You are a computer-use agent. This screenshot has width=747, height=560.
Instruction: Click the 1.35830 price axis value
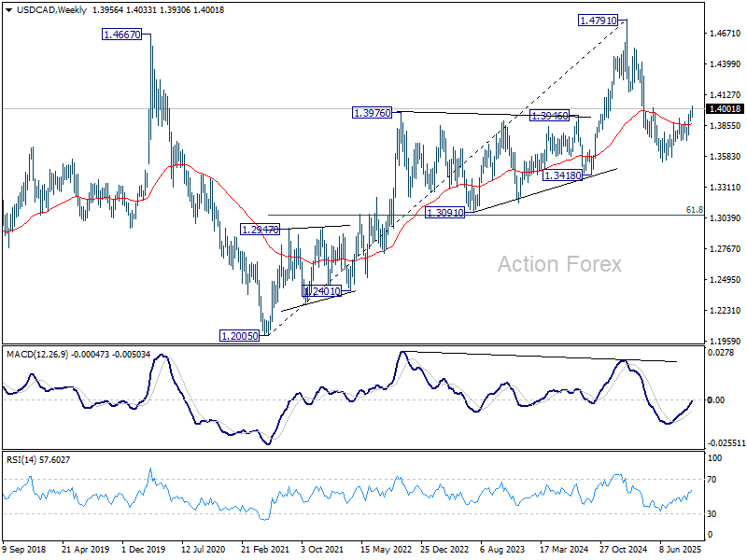coord(726,156)
